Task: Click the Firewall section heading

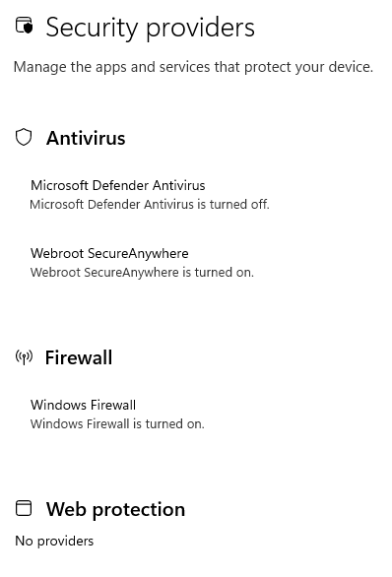Action: click(x=79, y=357)
